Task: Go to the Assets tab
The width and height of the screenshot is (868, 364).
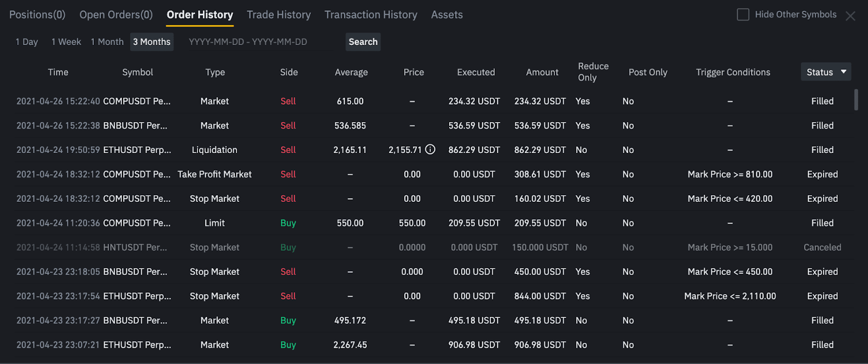Action: (447, 15)
